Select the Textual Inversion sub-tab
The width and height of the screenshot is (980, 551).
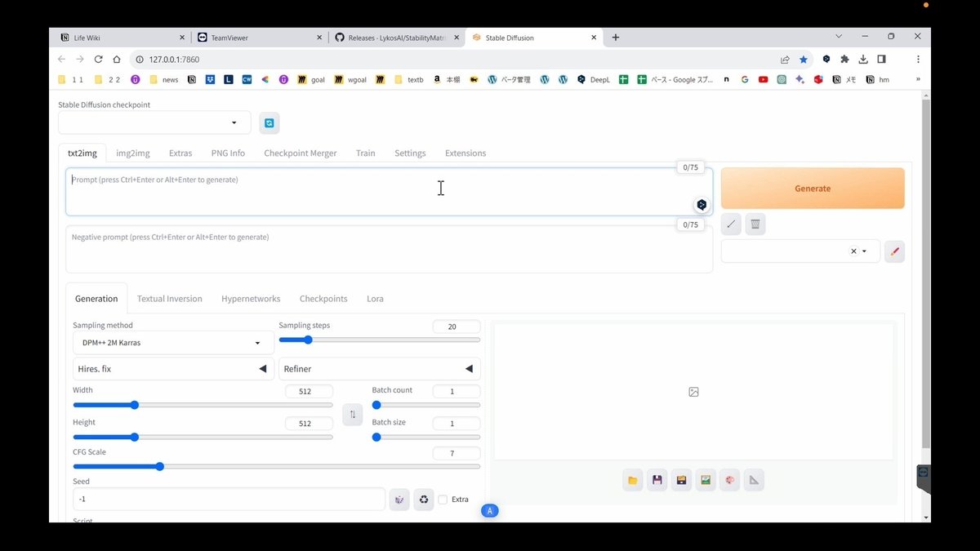[x=170, y=299]
